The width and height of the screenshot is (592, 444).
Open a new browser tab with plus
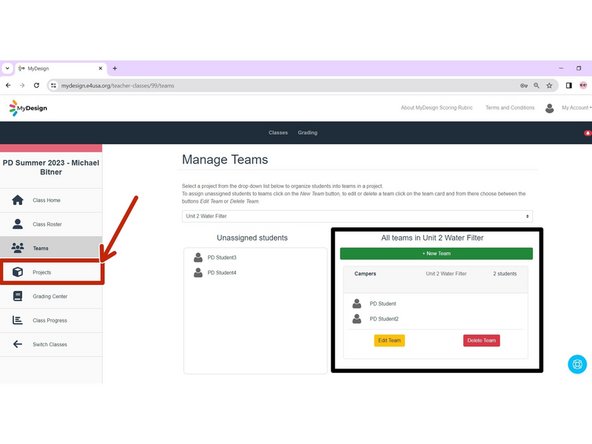click(x=115, y=68)
